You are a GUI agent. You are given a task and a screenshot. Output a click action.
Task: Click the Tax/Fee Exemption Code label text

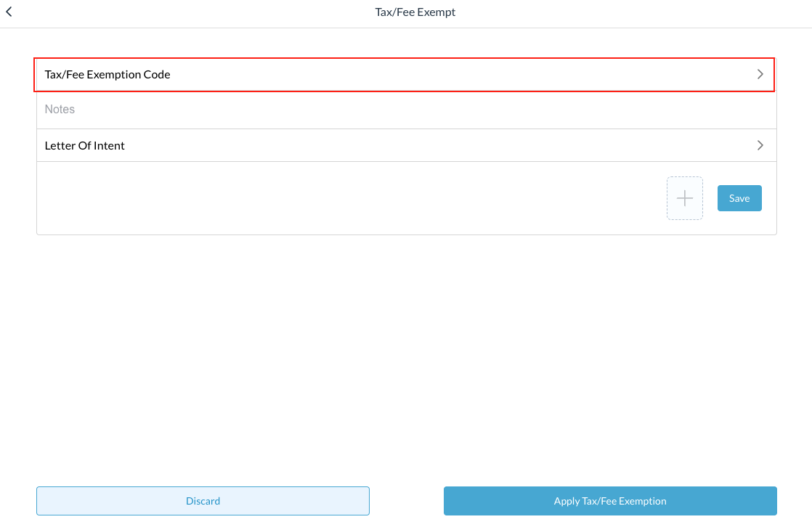(x=107, y=74)
